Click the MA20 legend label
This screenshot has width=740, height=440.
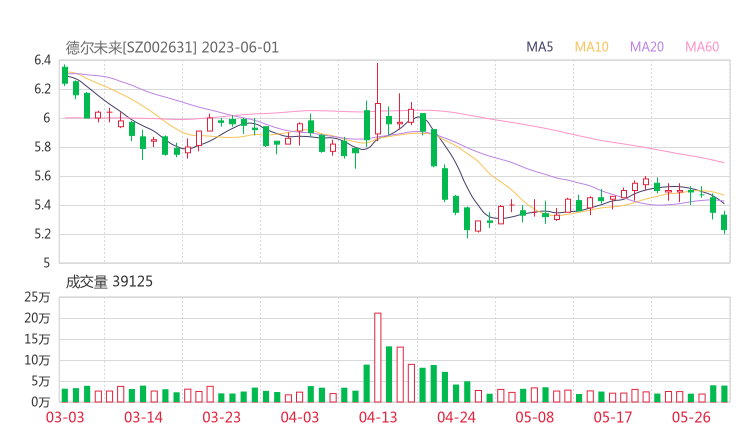[x=647, y=47]
